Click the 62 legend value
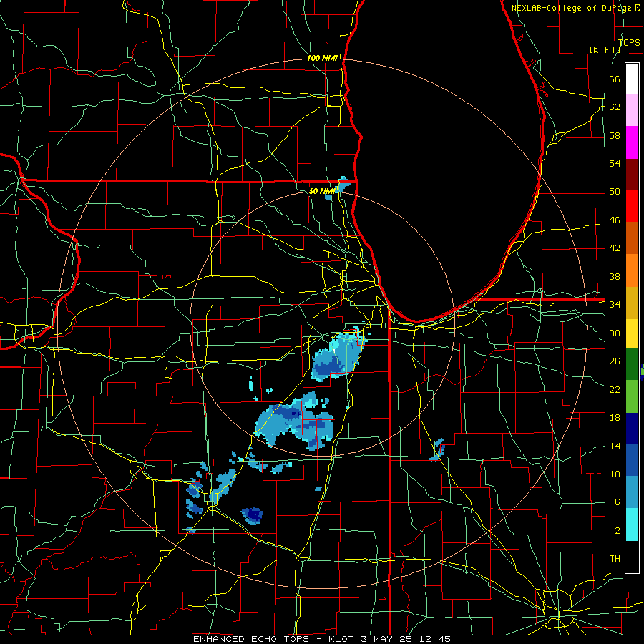 [x=615, y=107]
